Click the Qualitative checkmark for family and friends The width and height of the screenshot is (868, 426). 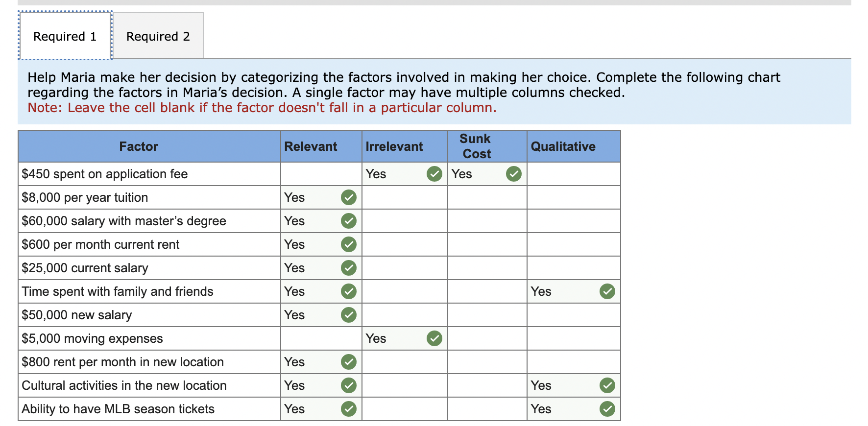coord(607,291)
